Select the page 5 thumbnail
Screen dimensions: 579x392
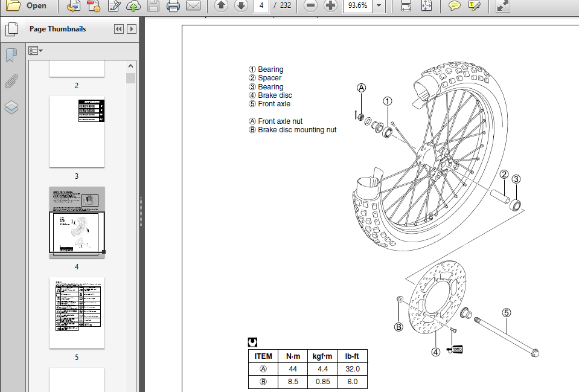(x=77, y=313)
